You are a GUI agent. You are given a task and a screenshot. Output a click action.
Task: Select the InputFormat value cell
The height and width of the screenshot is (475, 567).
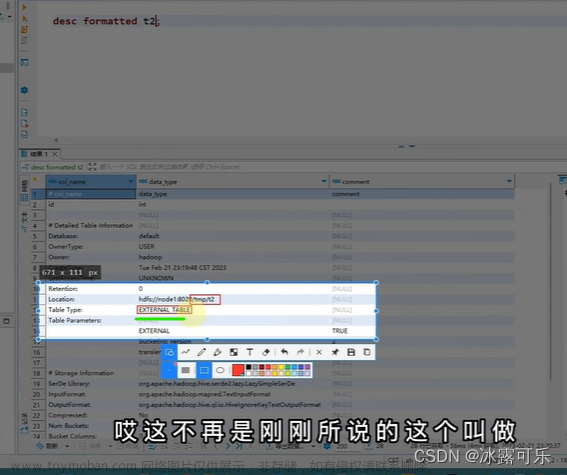click(x=233, y=394)
